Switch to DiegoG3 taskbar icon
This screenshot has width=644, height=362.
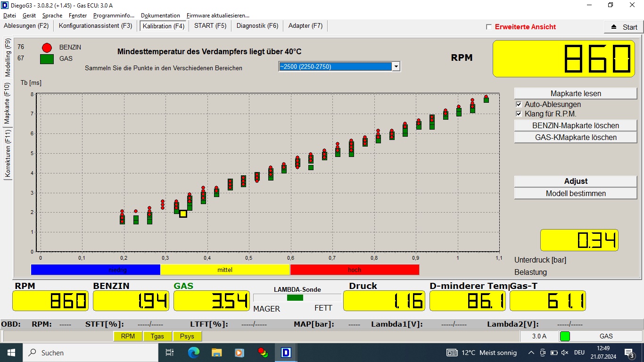286,353
